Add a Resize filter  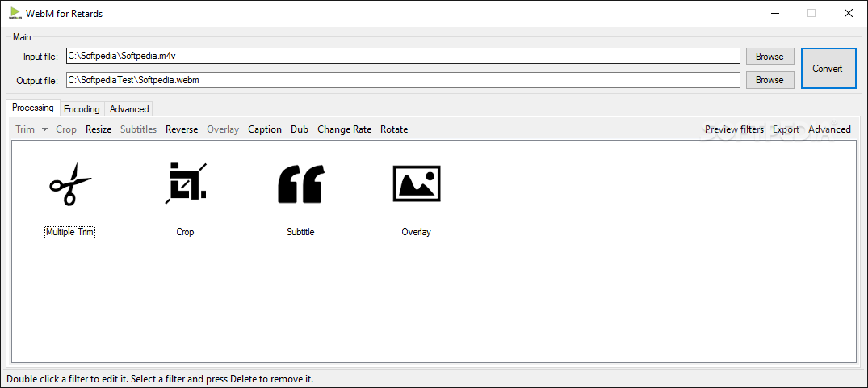coord(99,129)
